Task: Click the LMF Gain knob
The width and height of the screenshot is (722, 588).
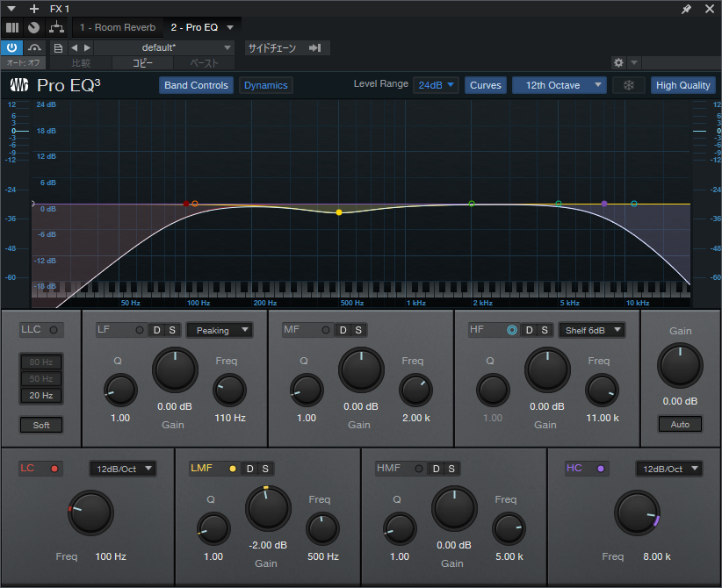Action: [x=268, y=508]
